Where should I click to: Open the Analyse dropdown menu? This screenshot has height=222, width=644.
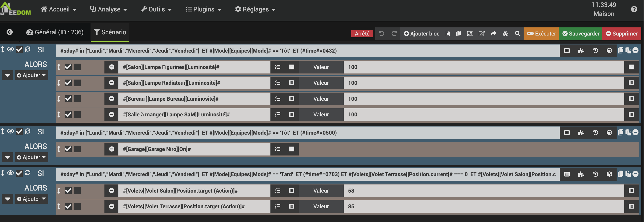point(108,9)
